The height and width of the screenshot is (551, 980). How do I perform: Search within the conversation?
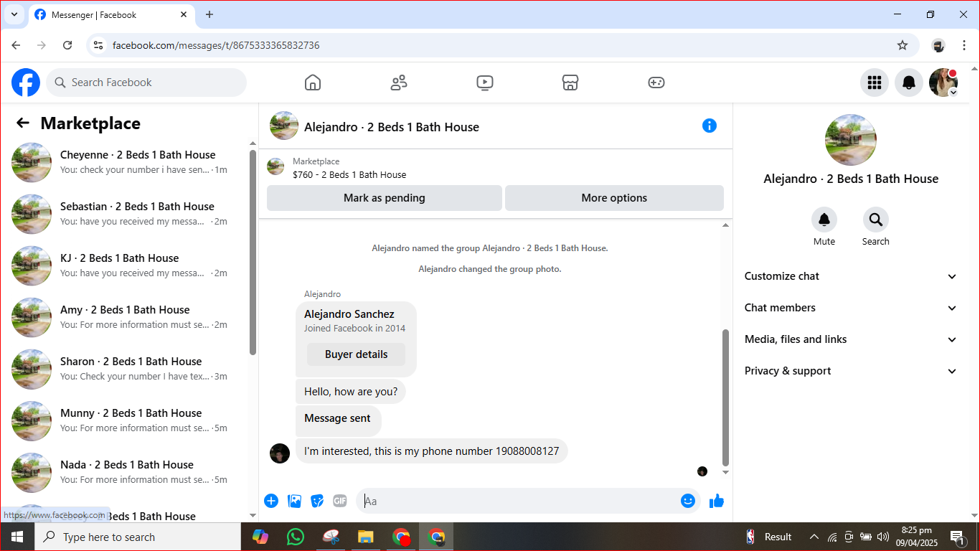pos(876,220)
